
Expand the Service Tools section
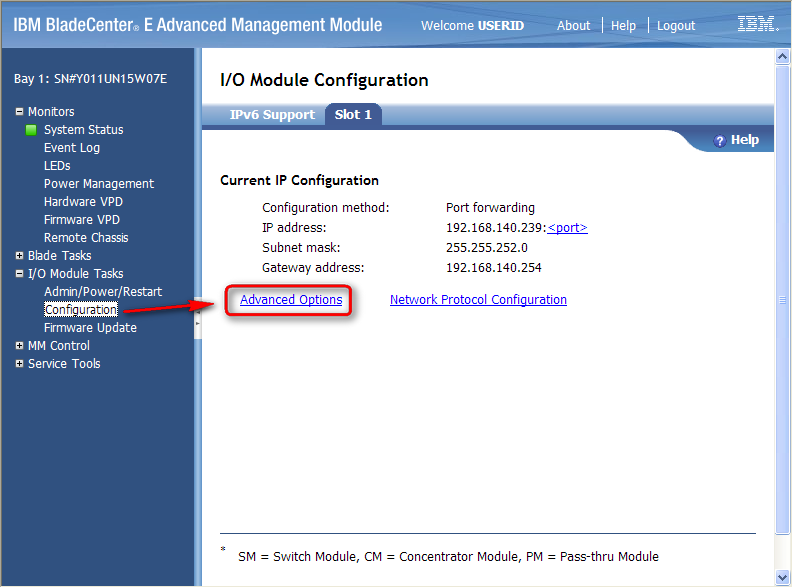(x=19, y=364)
